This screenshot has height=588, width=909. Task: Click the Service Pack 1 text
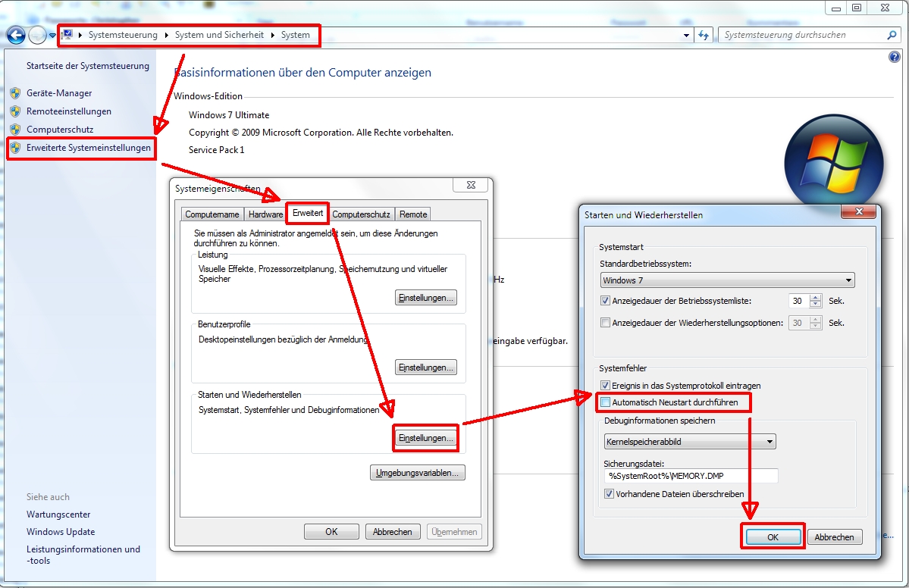[x=217, y=149]
